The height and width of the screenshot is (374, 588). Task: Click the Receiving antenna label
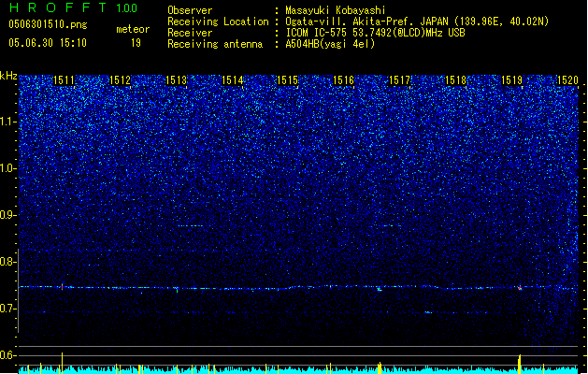coord(215,44)
